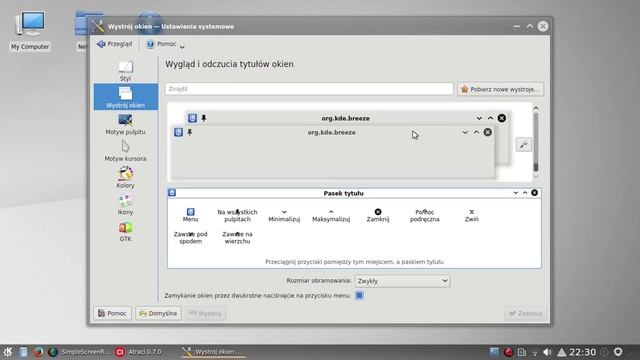Viewport: 640px width, 360px height.
Task: Click My Computer desktop icon
Action: coord(30,31)
